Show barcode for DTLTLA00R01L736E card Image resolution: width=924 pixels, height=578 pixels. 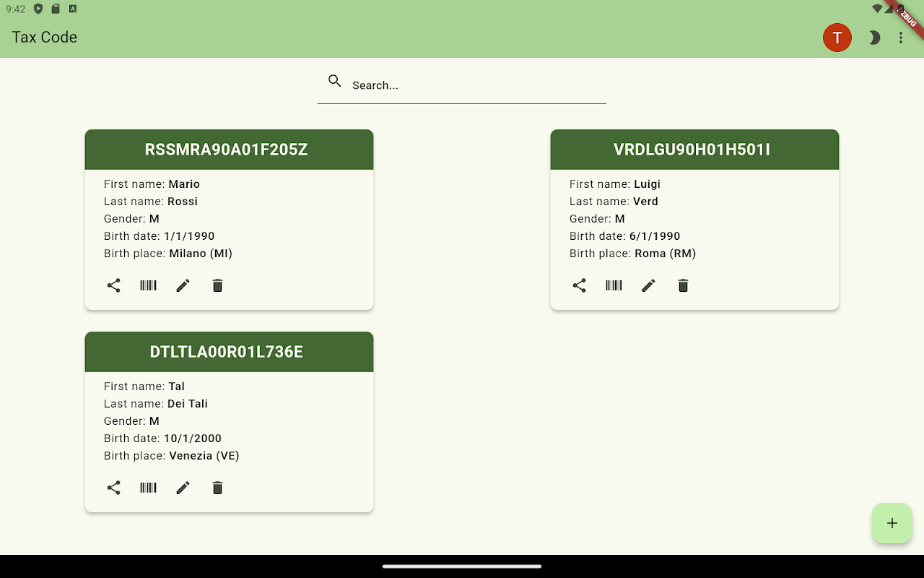148,488
